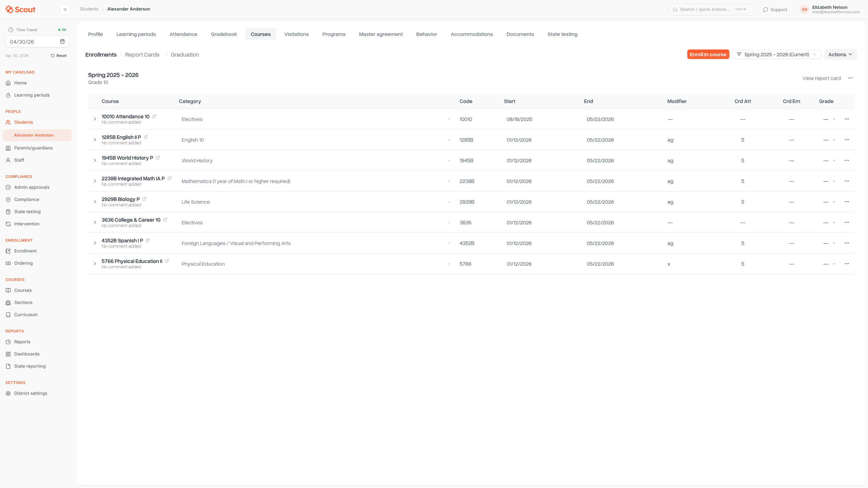The image size is (868, 488).
Task: Open Dashboards in the sidebar
Action: tap(27, 354)
